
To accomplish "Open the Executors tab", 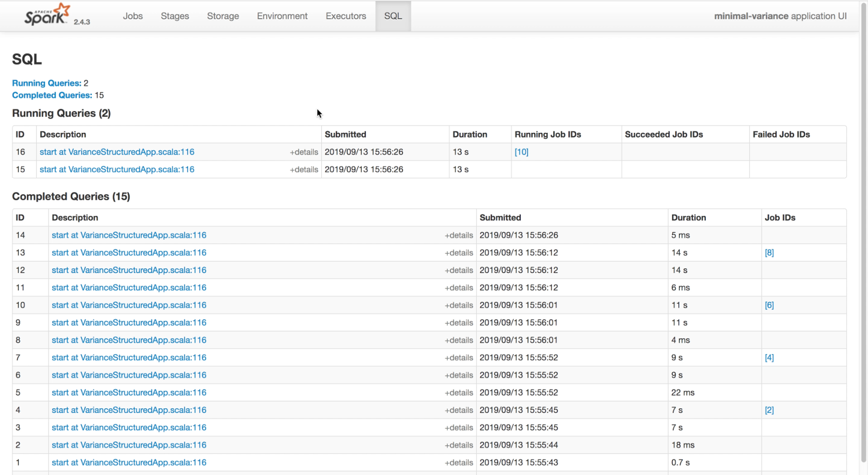I will point(346,16).
